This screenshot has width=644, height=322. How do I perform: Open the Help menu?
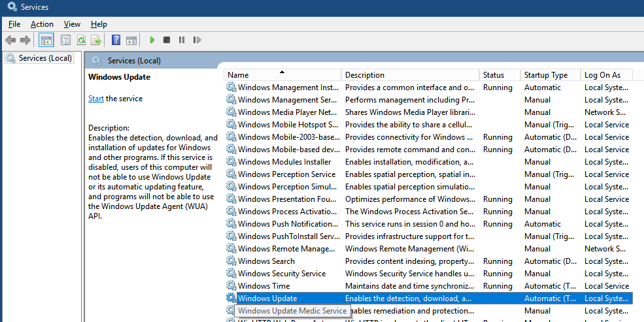(x=99, y=24)
